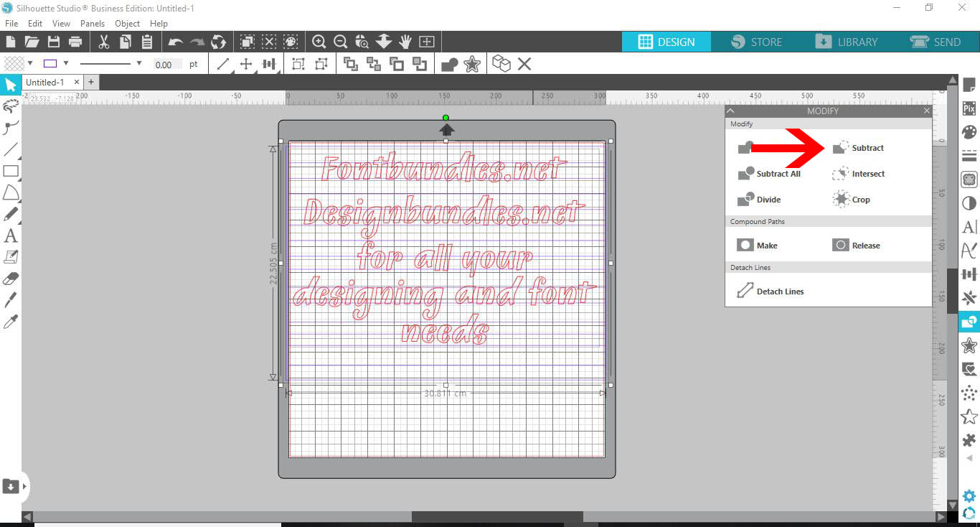980x527 pixels.
Task: Select the Text tool
Action: click(x=11, y=235)
